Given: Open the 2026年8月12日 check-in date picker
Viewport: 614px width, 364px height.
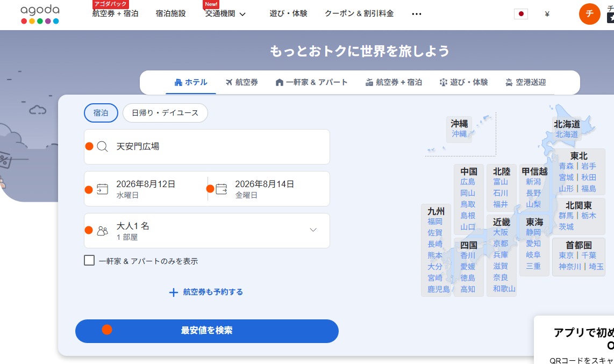Looking at the screenshot, I should coord(146,189).
